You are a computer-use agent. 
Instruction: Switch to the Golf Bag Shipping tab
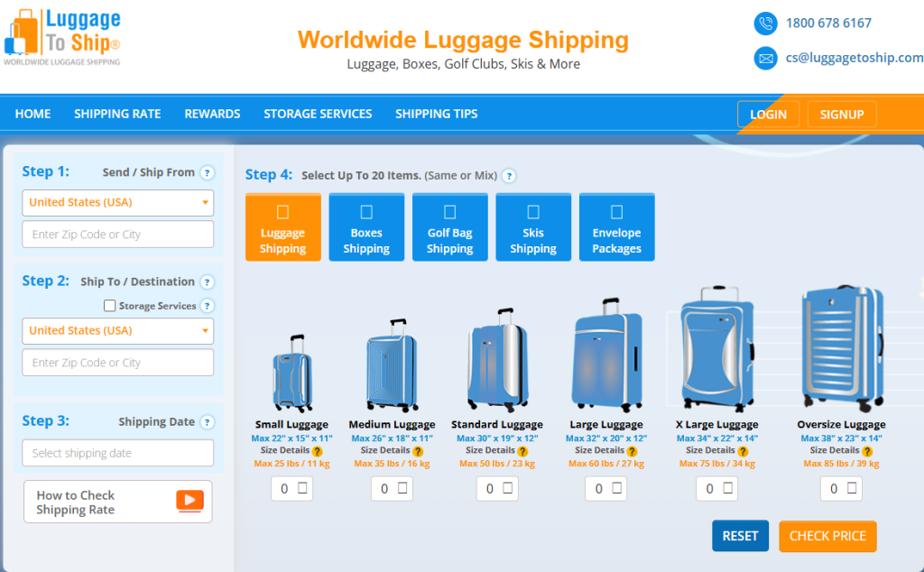click(449, 227)
